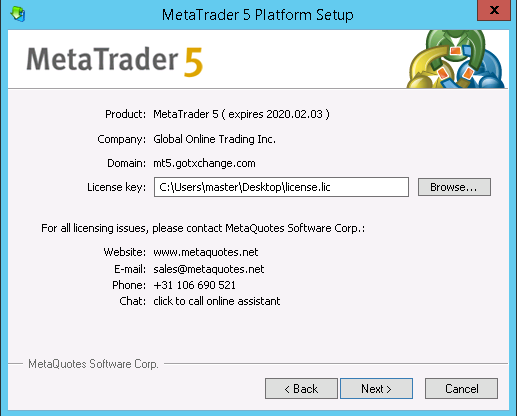Close the setup window with X
The height and width of the screenshot is (416, 517).
point(494,10)
